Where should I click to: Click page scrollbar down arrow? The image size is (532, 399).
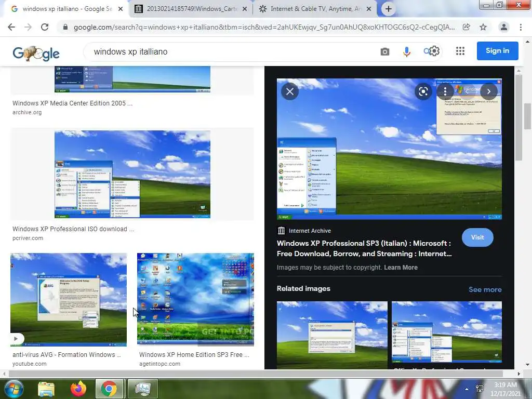tap(527, 365)
